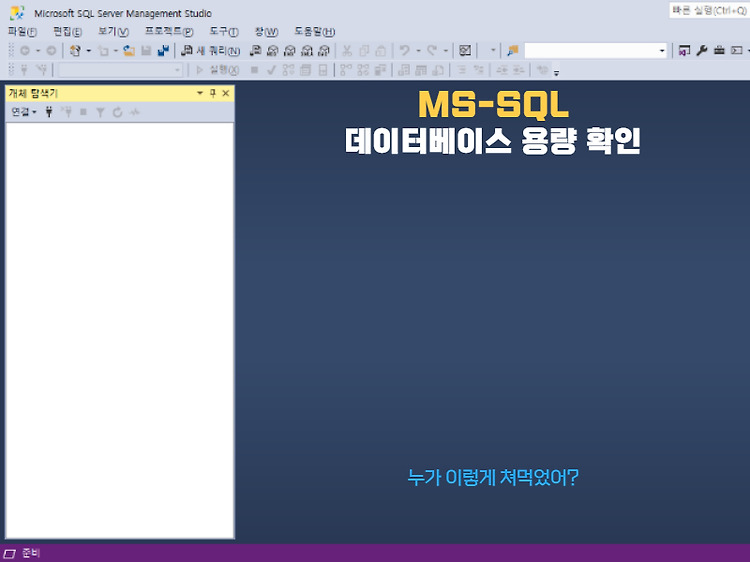This screenshot has width=750, height=562.
Task: Click the Display Estimated Execution Plan icon
Action: point(288,70)
